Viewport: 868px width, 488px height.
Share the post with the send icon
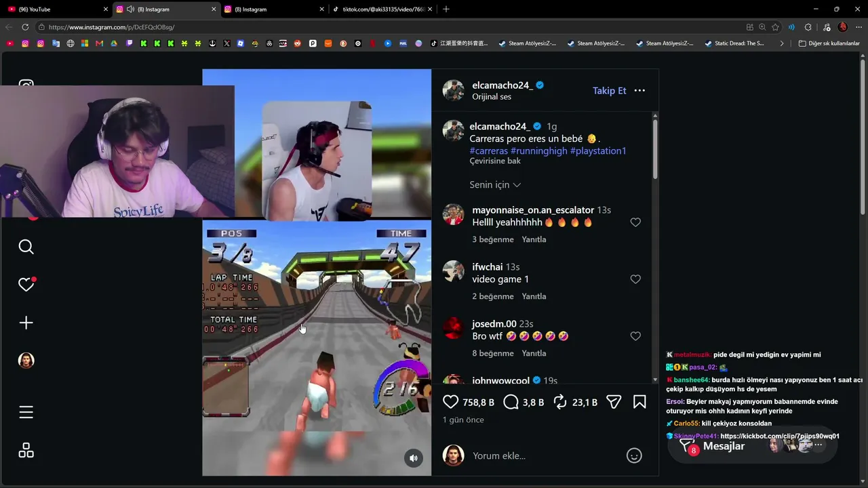coord(614,402)
